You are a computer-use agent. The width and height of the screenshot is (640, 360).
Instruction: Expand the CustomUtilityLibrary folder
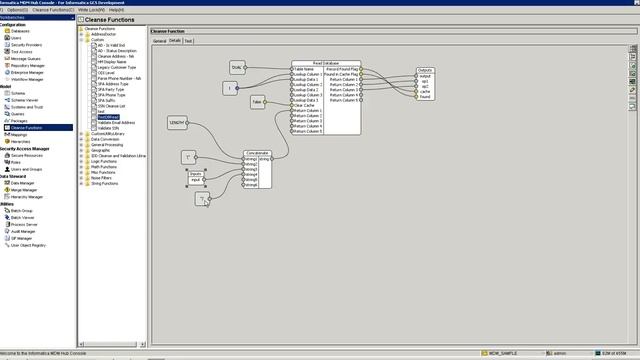[x=81, y=134]
